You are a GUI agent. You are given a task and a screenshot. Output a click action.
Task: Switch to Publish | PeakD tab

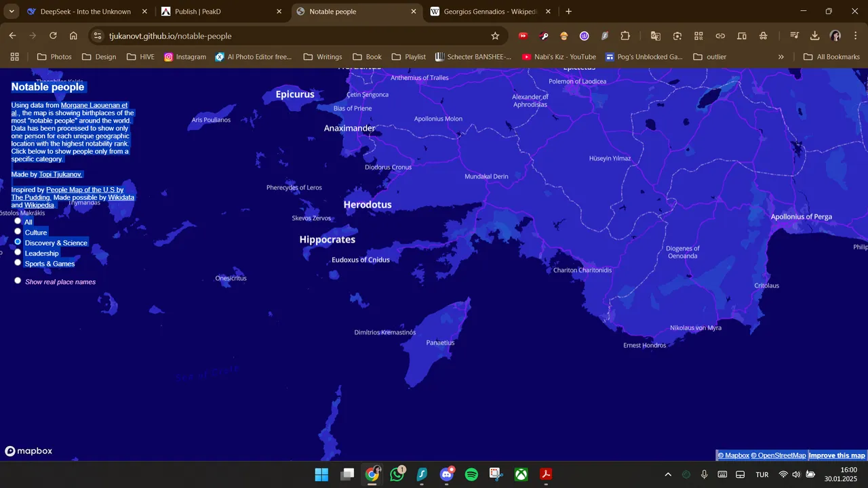pyautogui.click(x=221, y=12)
